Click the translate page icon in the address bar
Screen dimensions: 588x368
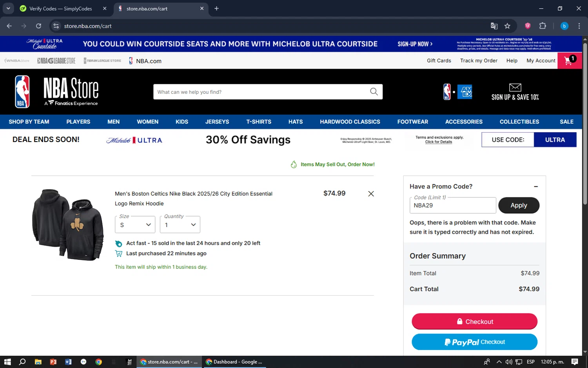[494, 26]
